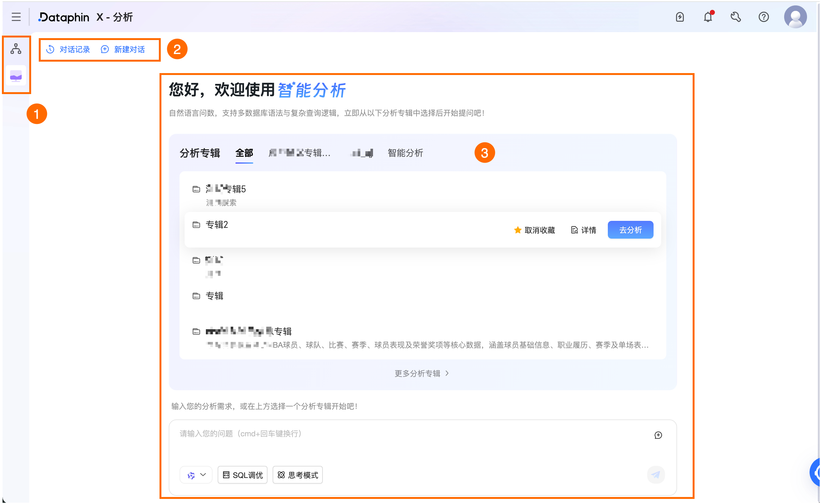Select the plain 专辑 album row

423,300
